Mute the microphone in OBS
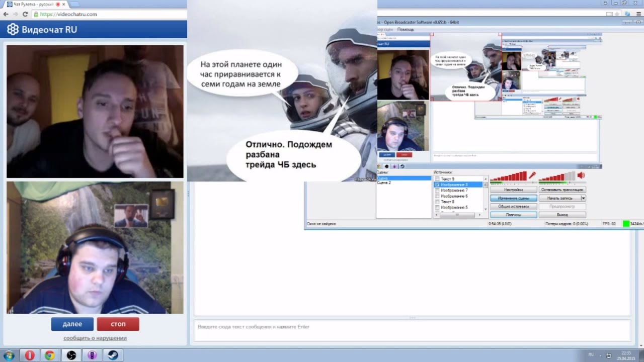The image size is (644, 362). [532, 175]
